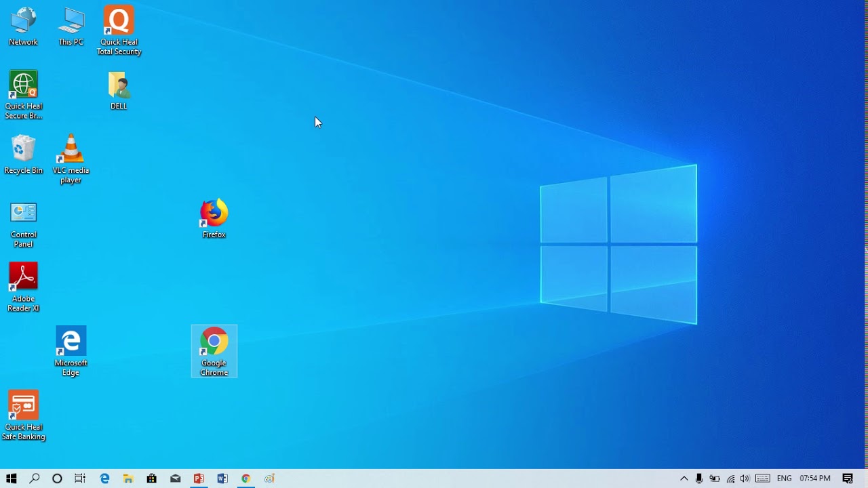The width and height of the screenshot is (868, 488).
Task: Open the touch keyboard icon
Action: tap(763, 479)
